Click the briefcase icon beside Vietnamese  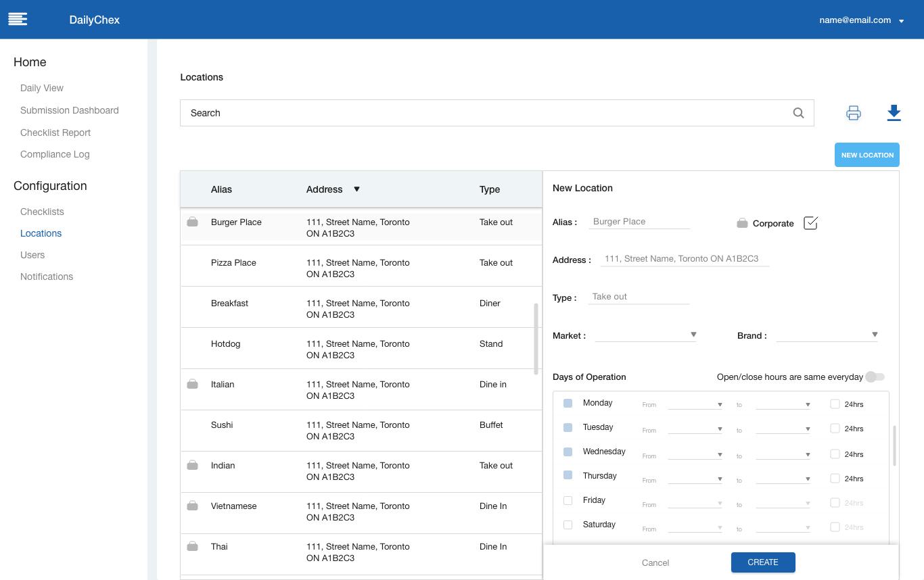192,506
